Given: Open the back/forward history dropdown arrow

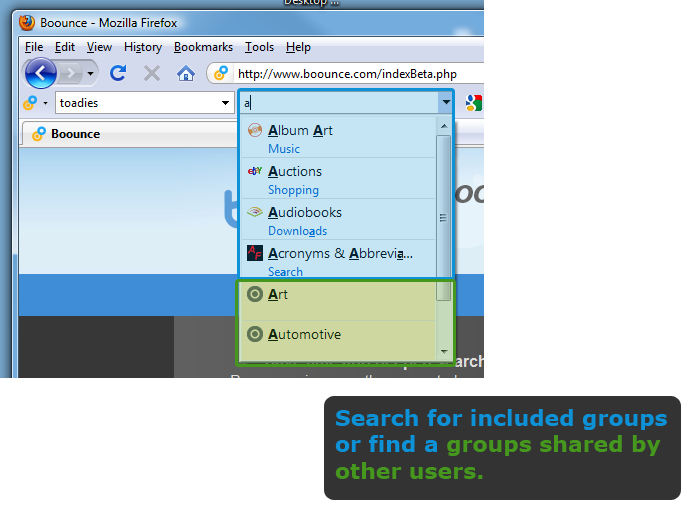Looking at the screenshot, I should 91,73.
